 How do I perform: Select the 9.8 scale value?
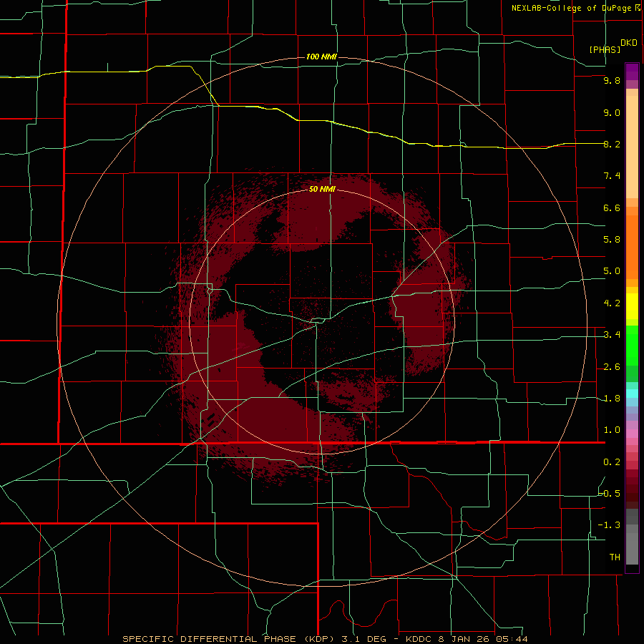pyautogui.click(x=612, y=80)
